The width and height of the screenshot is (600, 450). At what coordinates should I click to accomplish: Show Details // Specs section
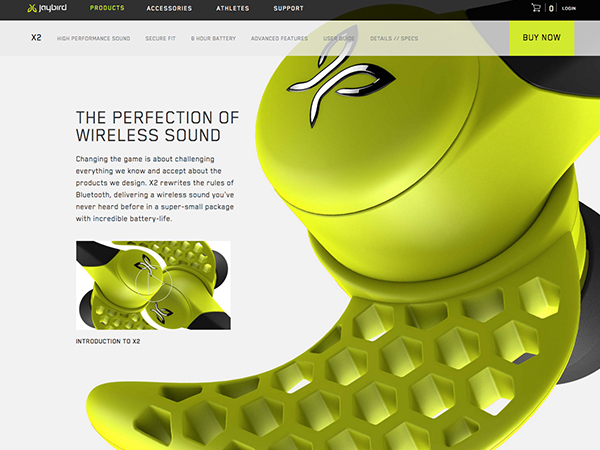click(394, 38)
